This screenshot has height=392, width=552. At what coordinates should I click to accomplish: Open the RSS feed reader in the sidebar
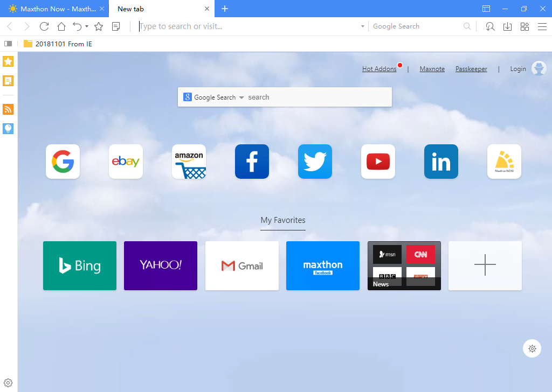coord(8,109)
